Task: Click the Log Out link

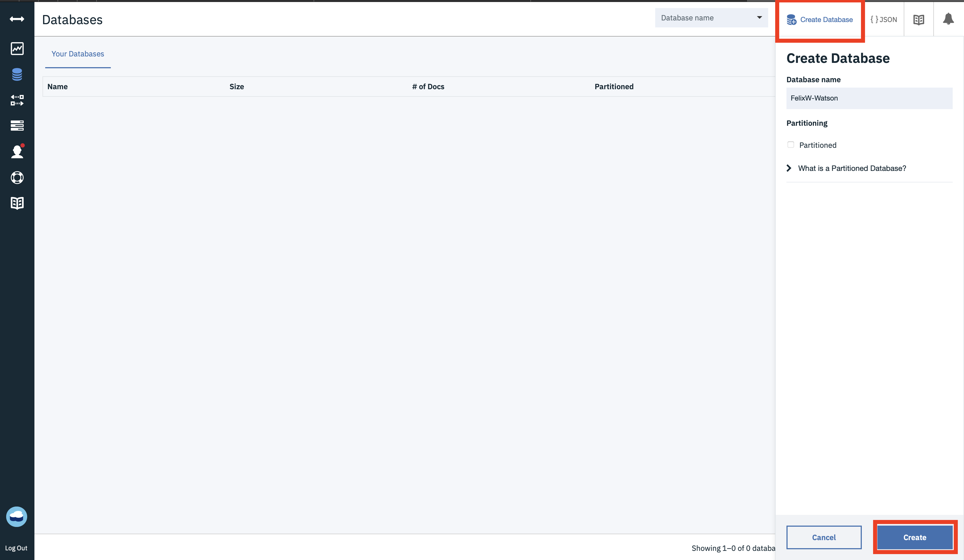Action: (x=16, y=548)
